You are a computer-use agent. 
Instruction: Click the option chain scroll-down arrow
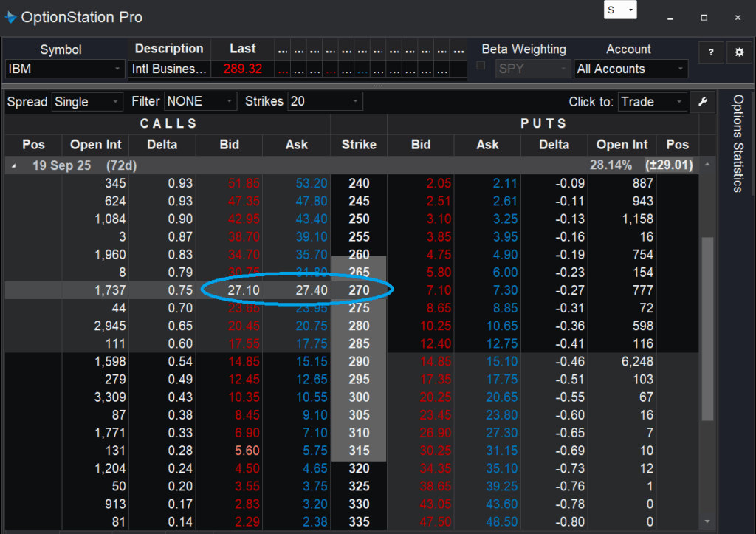(x=707, y=521)
